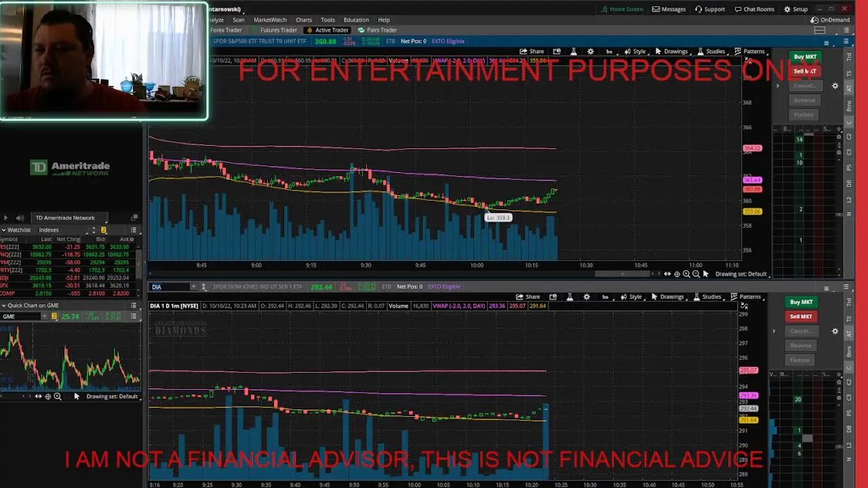
Task: Detach the TD Ameritrade Network gadget
Action: tap(134, 218)
